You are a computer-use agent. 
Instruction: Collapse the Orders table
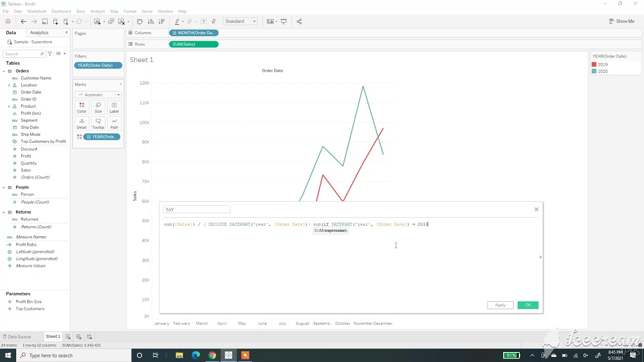(x=3, y=71)
